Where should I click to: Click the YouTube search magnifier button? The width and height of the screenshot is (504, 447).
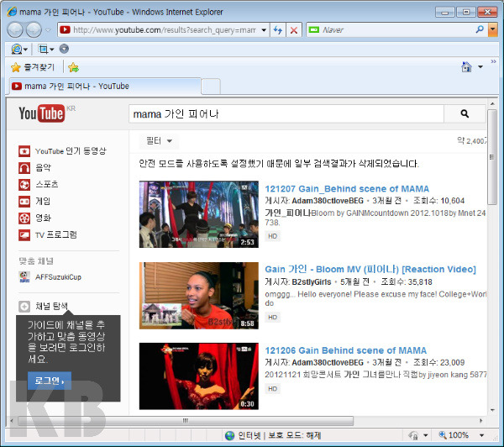pos(465,113)
